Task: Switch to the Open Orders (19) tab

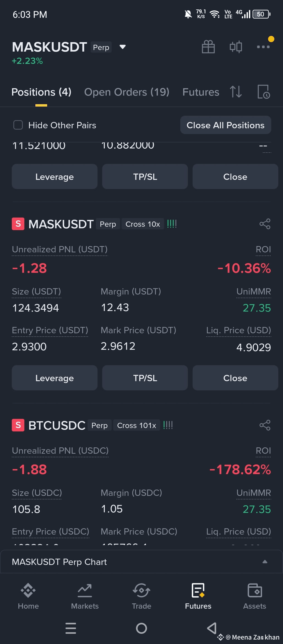Action: tap(127, 92)
